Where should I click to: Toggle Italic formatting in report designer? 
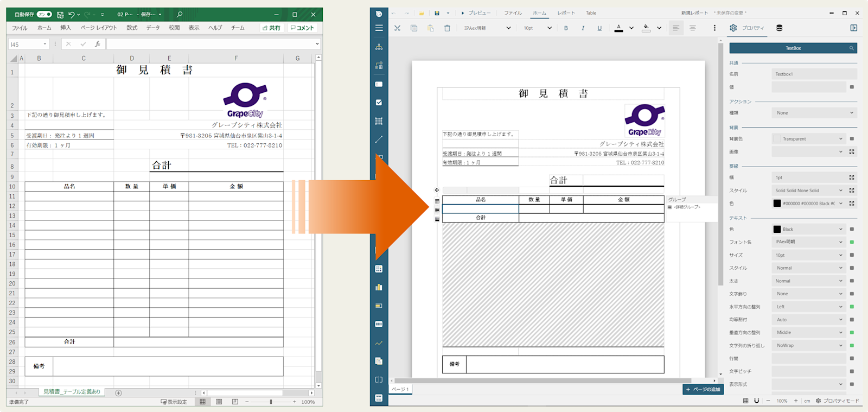(583, 28)
